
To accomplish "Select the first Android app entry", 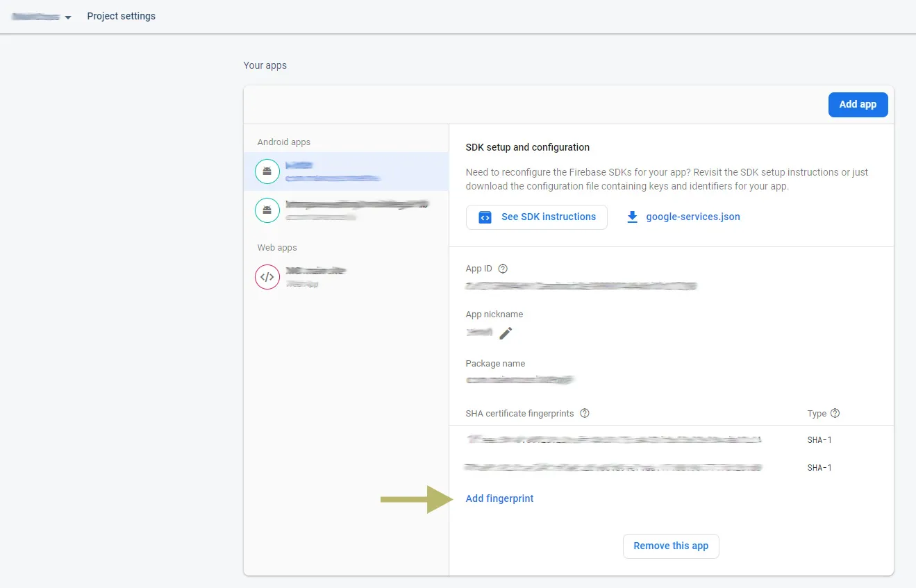I will tap(347, 171).
